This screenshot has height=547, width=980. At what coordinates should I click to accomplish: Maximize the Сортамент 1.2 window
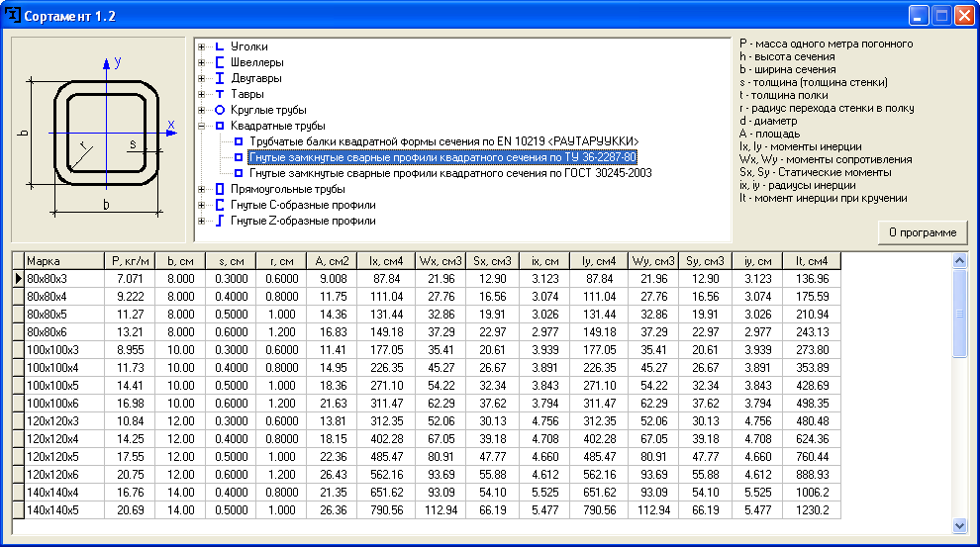click(x=941, y=15)
